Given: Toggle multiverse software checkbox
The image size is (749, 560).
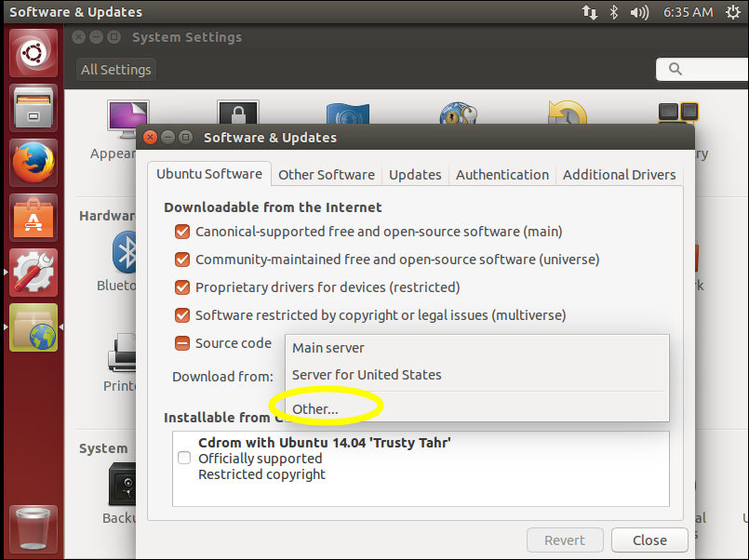Looking at the screenshot, I should (x=182, y=315).
